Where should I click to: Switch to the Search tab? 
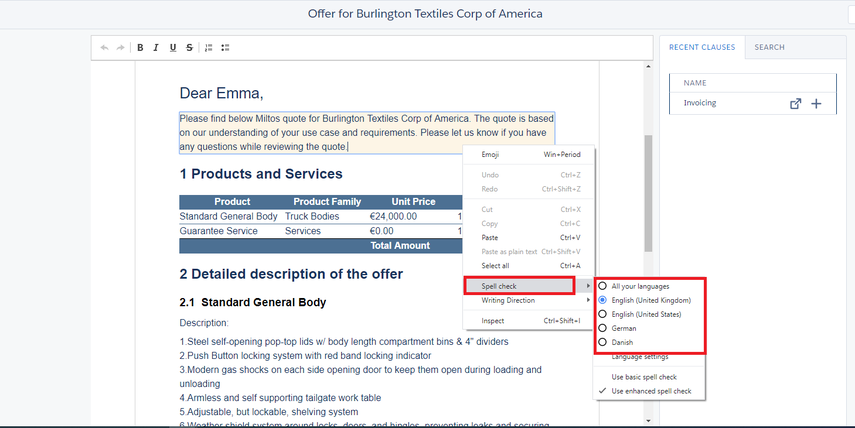coord(769,47)
